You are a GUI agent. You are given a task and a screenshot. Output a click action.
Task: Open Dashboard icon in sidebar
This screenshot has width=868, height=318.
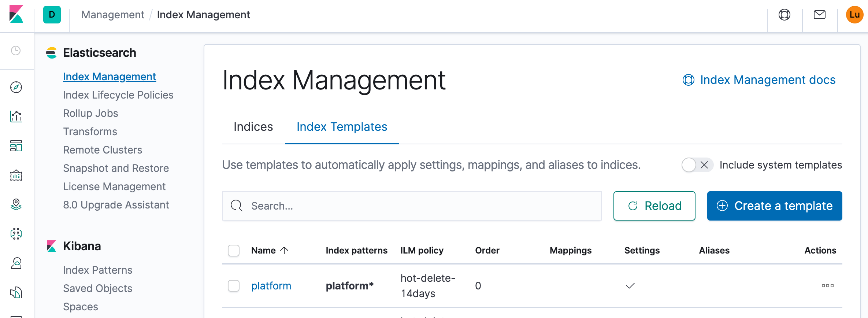(16, 146)
